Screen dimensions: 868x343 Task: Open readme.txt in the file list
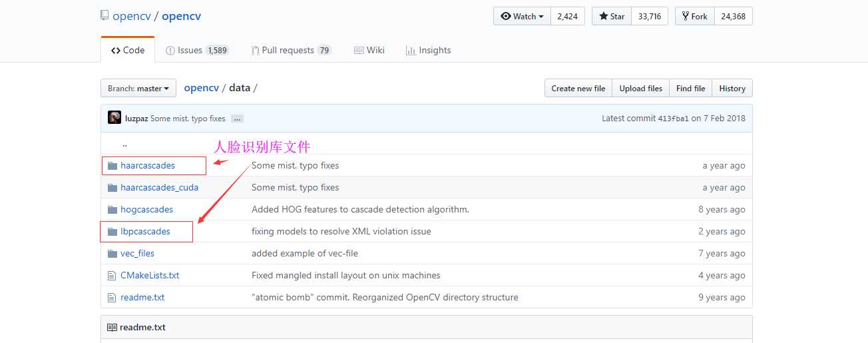pos(142,297)
